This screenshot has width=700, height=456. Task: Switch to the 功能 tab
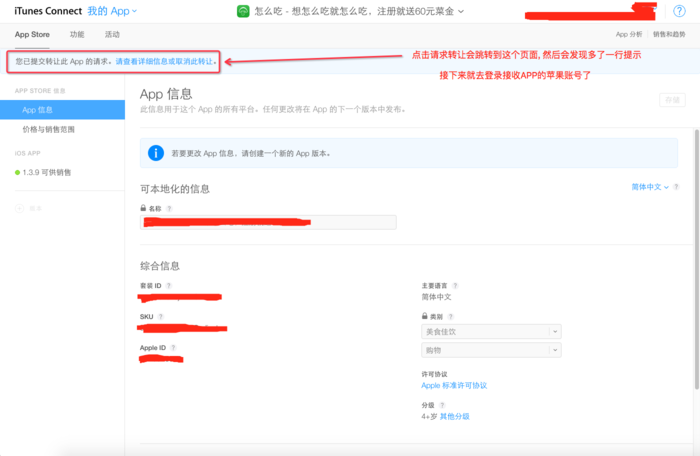point(77,34)
